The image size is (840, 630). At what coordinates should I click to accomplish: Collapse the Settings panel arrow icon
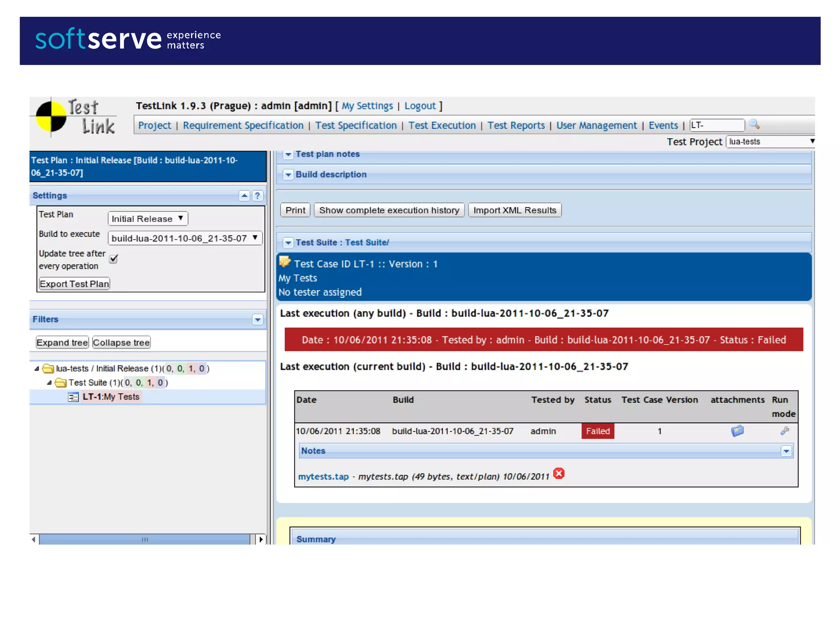coord(244,196)
